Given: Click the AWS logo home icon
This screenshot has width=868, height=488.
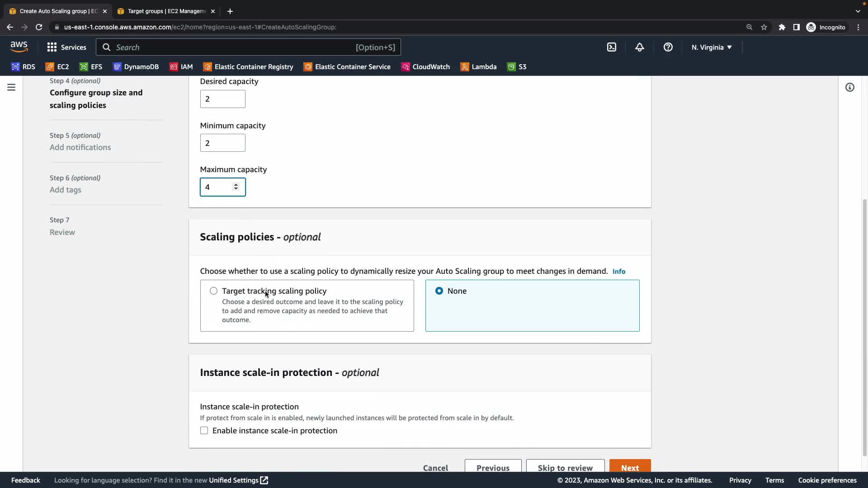Looking at the screenshot, I should (x=19, y=47).
